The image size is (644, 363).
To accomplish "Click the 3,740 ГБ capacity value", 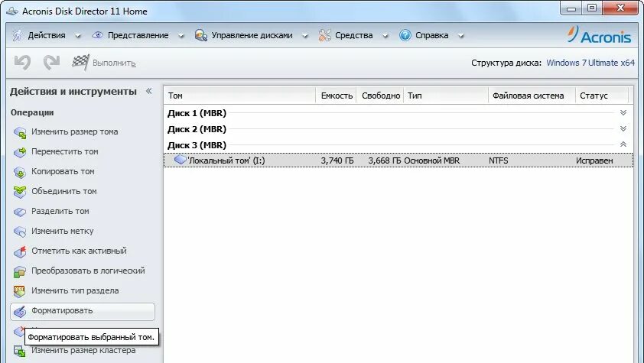I will (x=337, y=160).
